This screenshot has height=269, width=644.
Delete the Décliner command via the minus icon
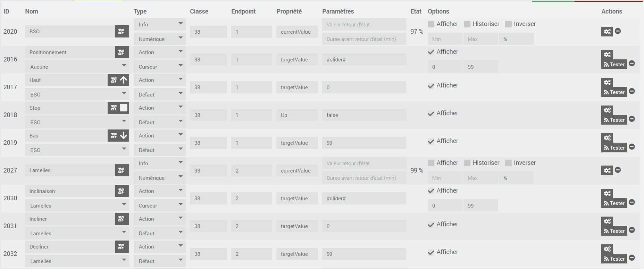point(632,258)
